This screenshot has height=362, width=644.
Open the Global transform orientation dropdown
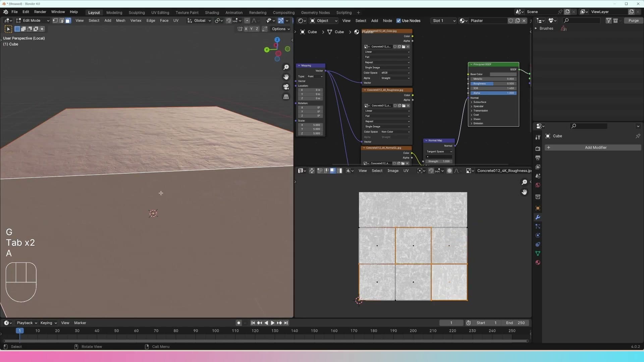[x=199, y=21]
